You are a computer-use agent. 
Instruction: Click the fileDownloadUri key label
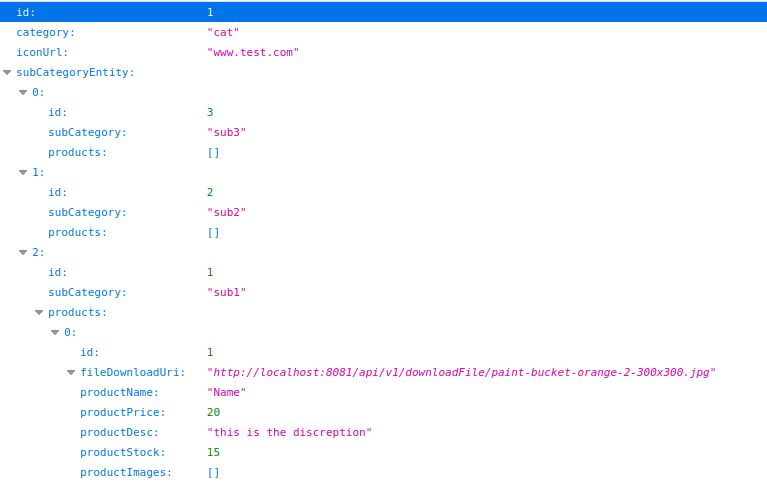pyautogui.click(x=133, y=372)
